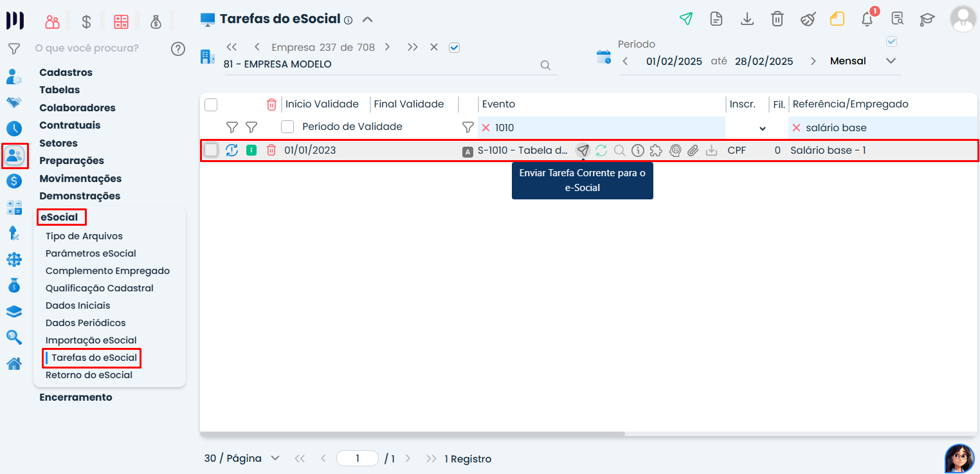Select Dados Periódicos submenu item

point(86,323)
